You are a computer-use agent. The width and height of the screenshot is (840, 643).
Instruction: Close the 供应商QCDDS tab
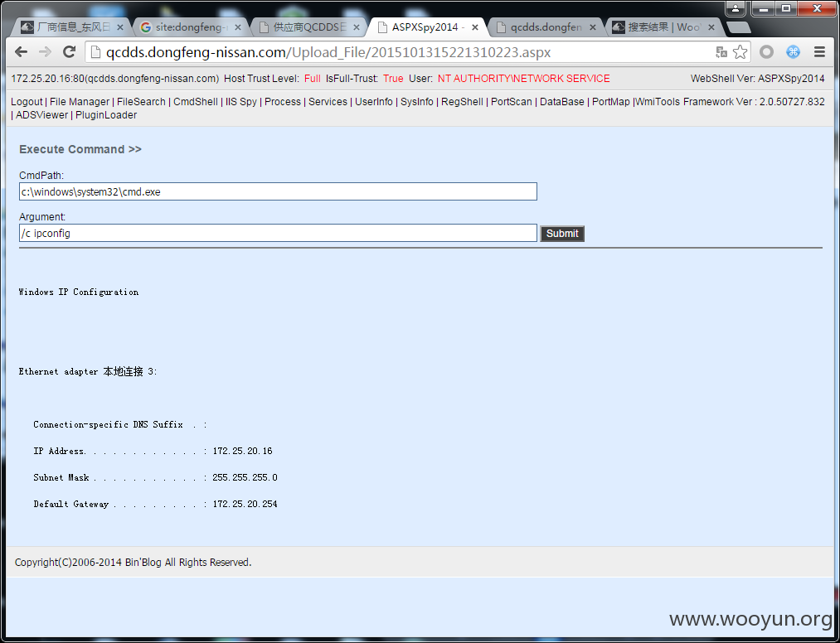[x=357, y=27]
